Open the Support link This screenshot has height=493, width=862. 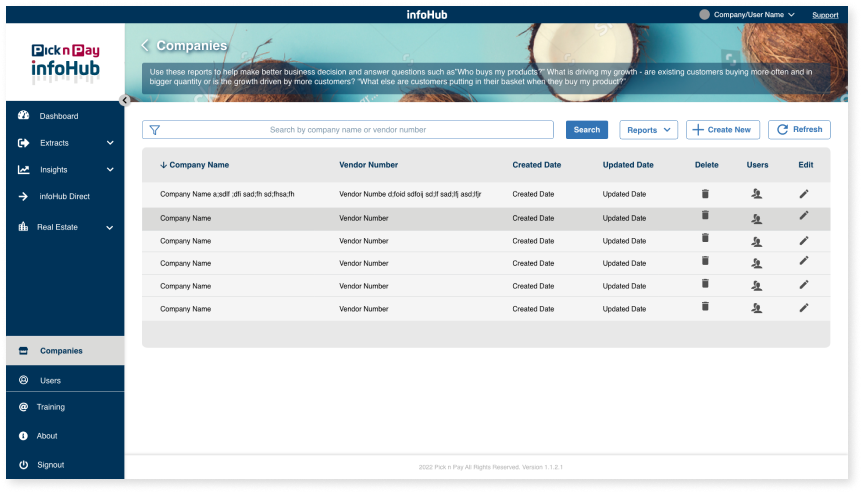point(825,15)
